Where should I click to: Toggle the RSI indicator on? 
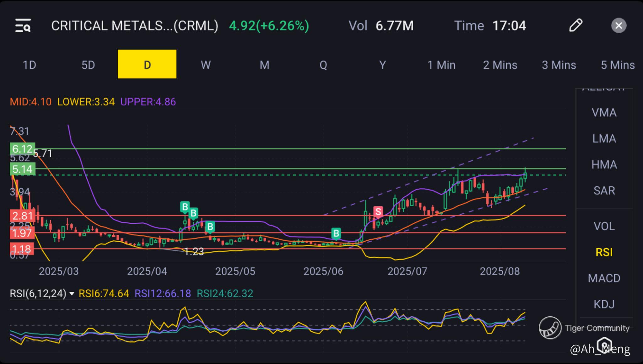604,252
